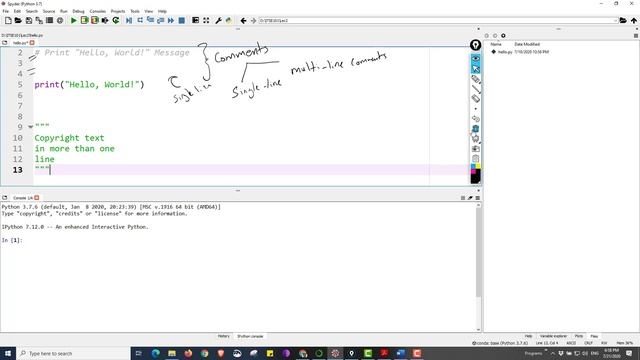Open Microsoft Edge from the taskbar

tap(156, 353)
